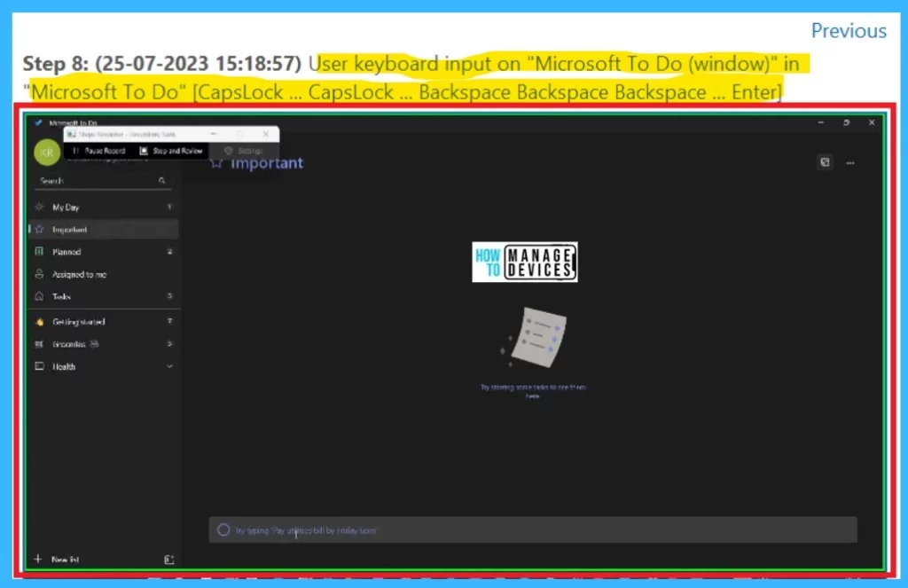This screenshot has height=588, width=908.
Task: Close the Steps Recorder window
Action: (266, 134)
